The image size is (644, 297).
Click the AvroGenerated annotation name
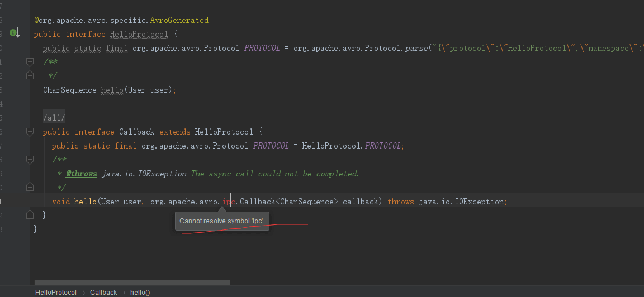pos(179,20)
